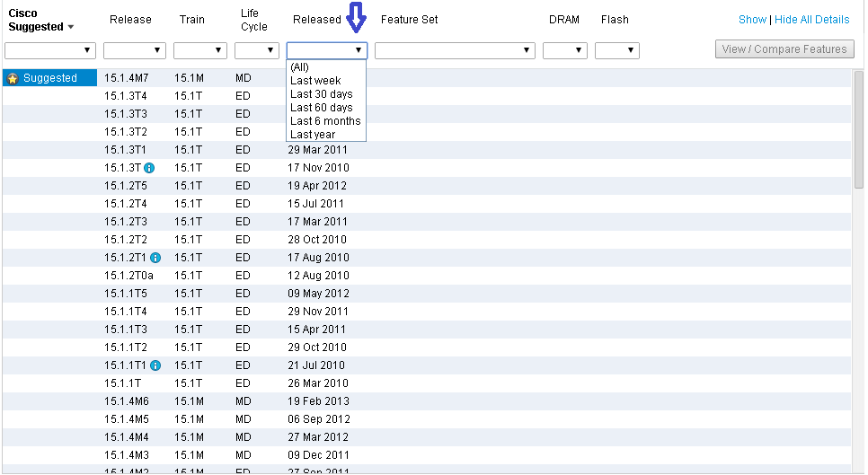Click the Flash column header
Screen dimensions: 868x475
[615, 20]
